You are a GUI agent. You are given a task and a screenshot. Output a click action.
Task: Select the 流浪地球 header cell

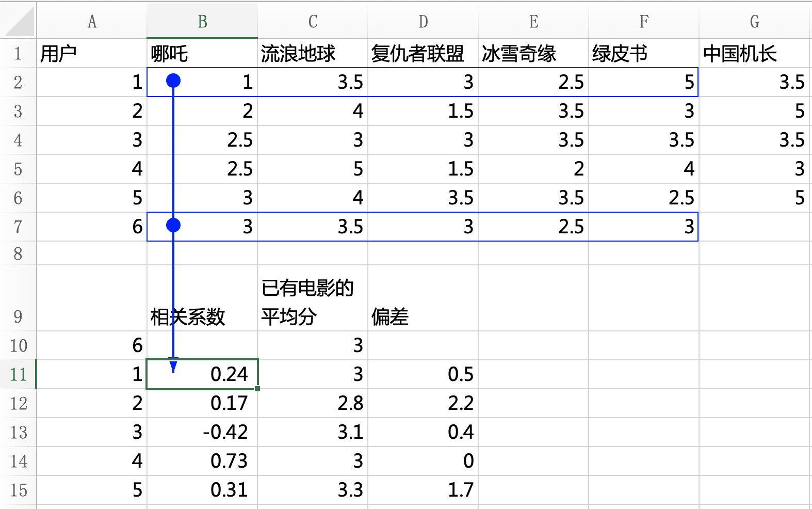point(313,53)
